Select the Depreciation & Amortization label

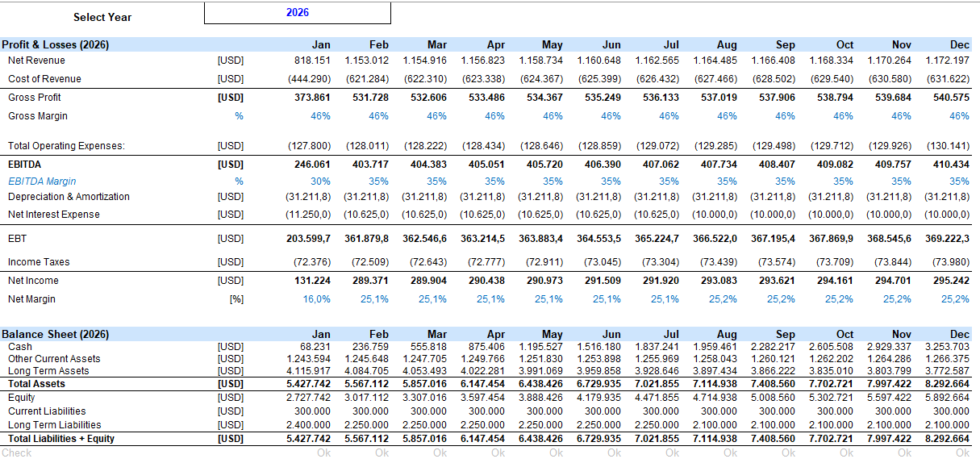click(69, 197)
